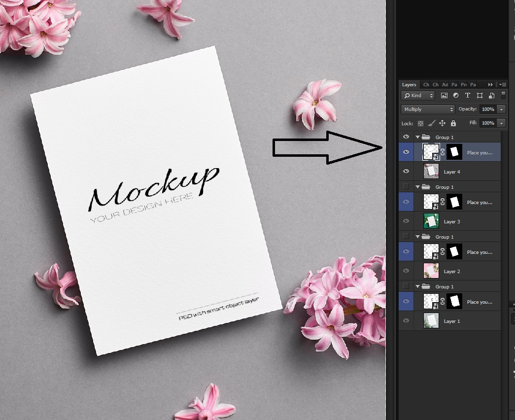Toggle eye of Place you layer above Layer 1
515x420 pixels.
406,301
